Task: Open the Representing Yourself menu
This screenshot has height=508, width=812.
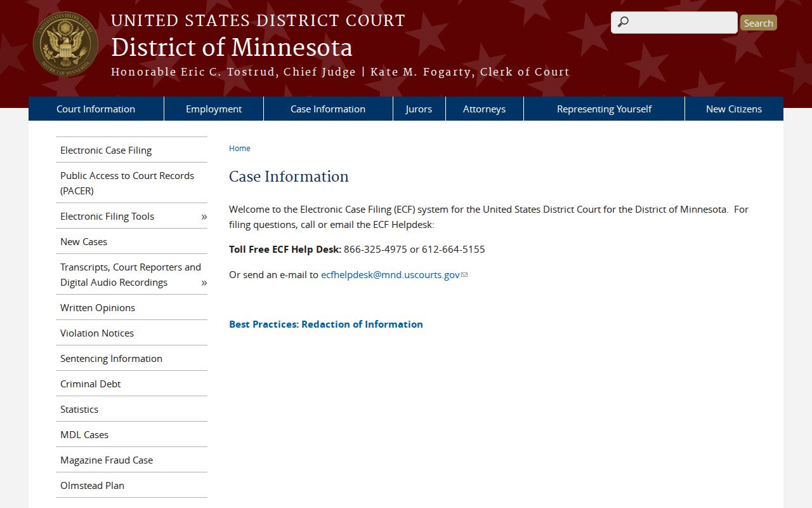Action: pos(604,109)
